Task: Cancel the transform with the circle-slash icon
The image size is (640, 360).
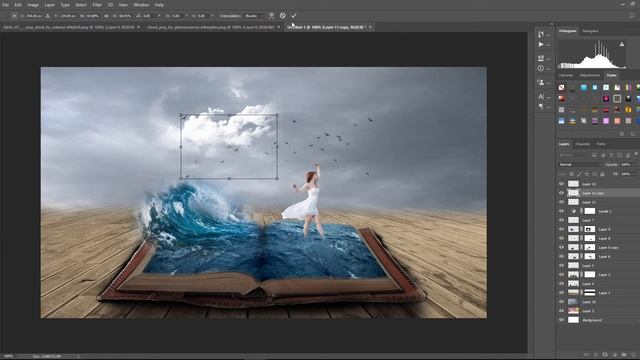Action: pos(282,16)
